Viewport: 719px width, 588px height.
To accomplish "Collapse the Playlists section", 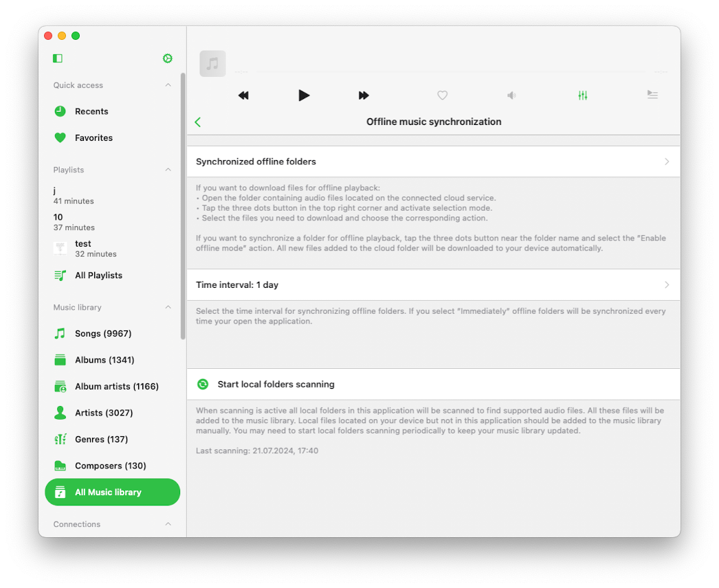I will (x=168, y=170).
